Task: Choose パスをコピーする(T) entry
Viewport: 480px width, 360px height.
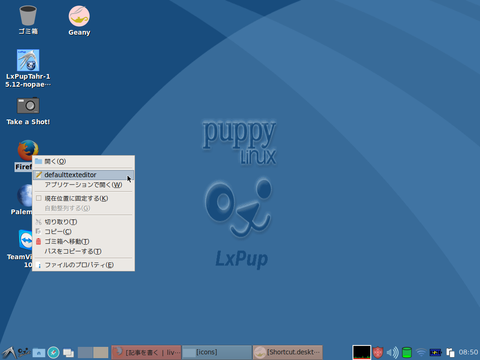Action: [x=83, y=251]
